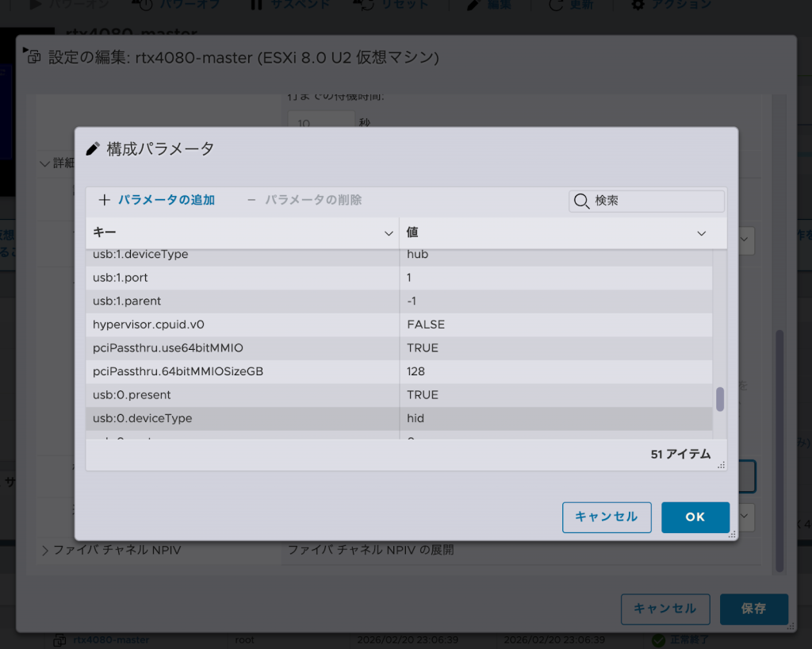812x649 pixels.
Task: Click パラメータの追加 to add a parameter
Action: point(167,200)
